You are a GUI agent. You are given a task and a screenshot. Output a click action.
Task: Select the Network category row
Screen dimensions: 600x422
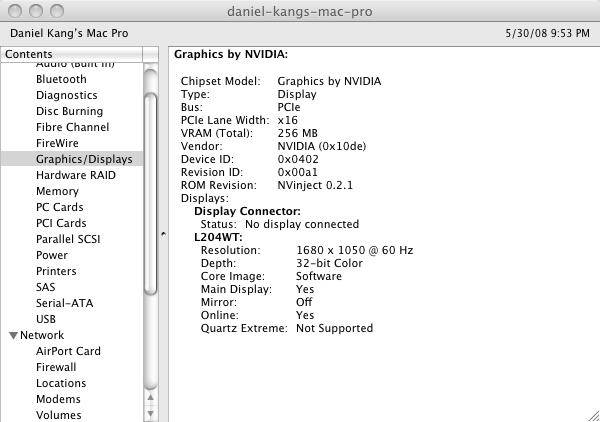coord(42,336)
